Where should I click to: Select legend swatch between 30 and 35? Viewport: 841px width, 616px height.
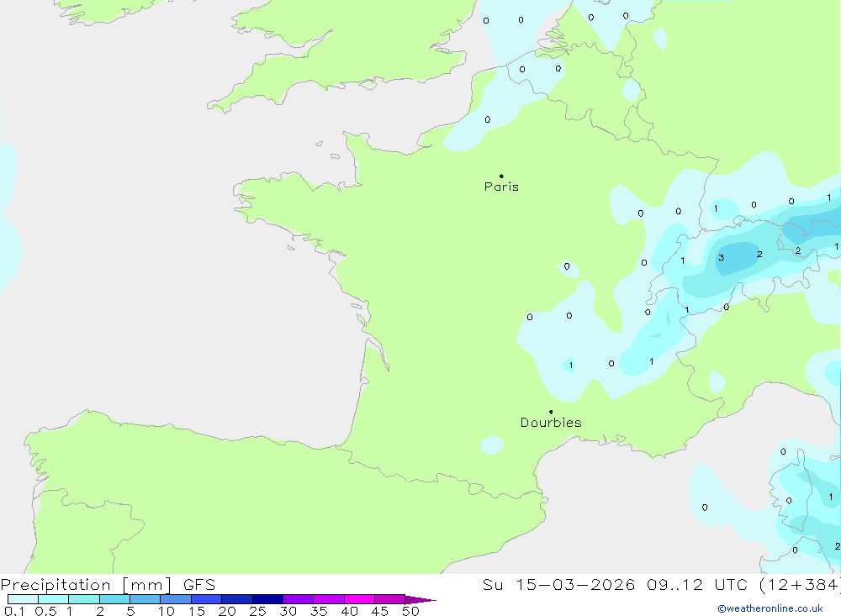pos(299,599)
